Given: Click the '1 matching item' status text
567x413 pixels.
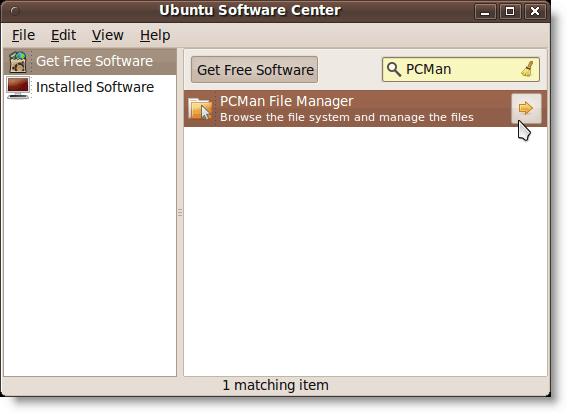Looking at the screenshot, I should pos(276,385).
